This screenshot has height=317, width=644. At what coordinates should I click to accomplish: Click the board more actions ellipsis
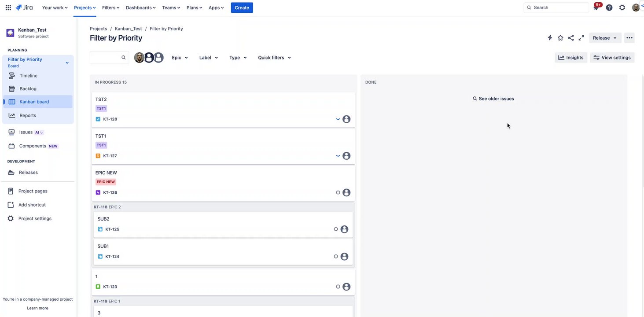point(629,38)
